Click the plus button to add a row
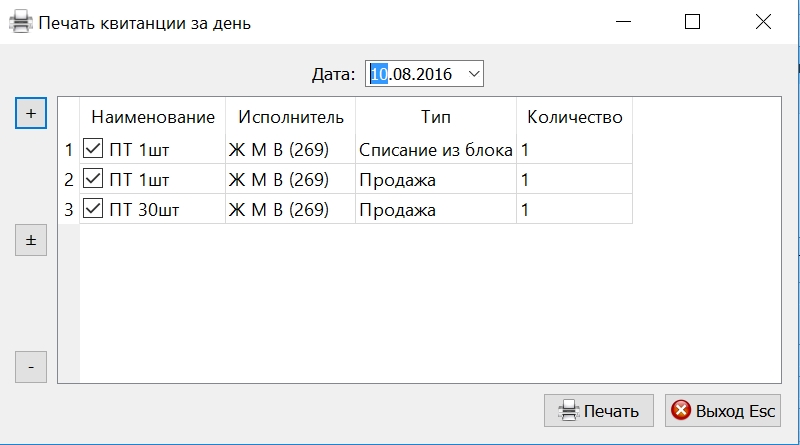This screenshot has width=800, height=445. 31,113
